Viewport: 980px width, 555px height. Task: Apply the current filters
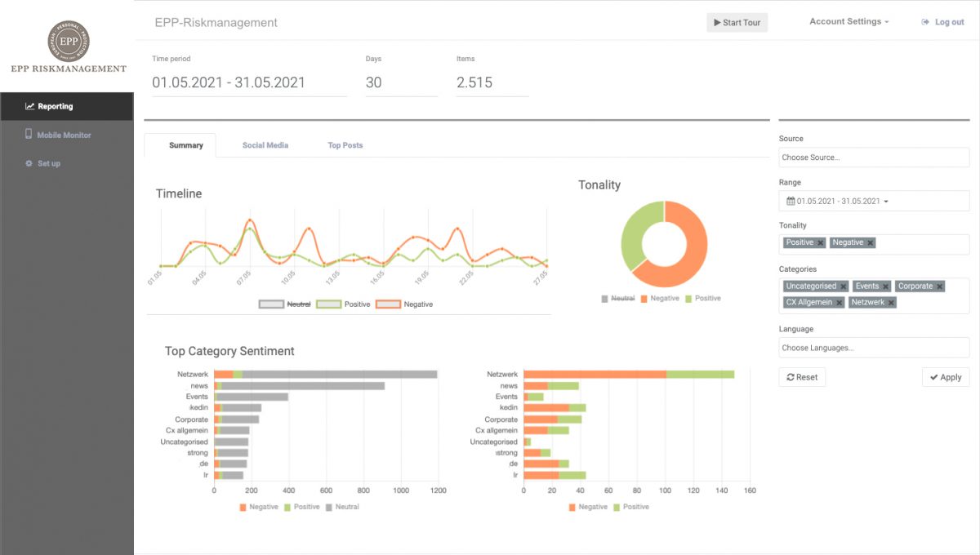pyautogui.click(x=946, y=376)
